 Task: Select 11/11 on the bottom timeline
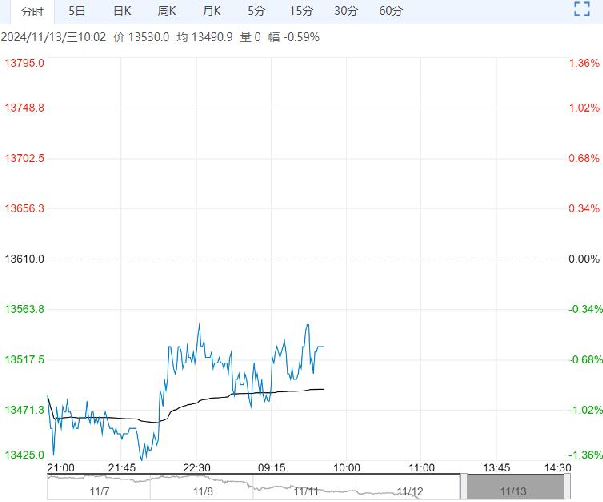coord(306,491)
